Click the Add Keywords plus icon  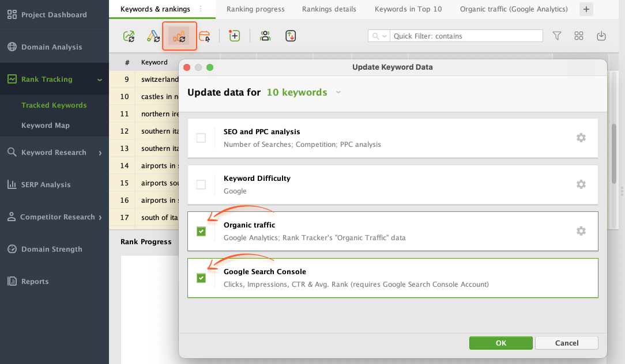[x=234, y=36]
